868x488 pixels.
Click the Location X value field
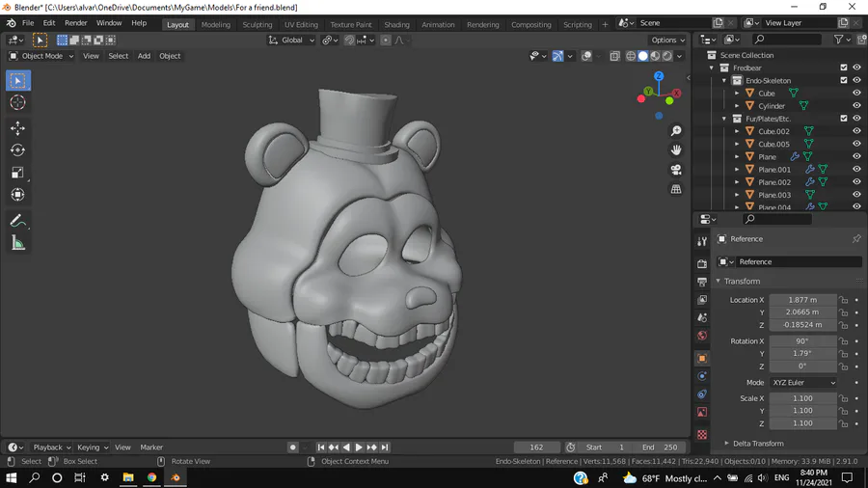pyautogui.click(x=802, y=299)
